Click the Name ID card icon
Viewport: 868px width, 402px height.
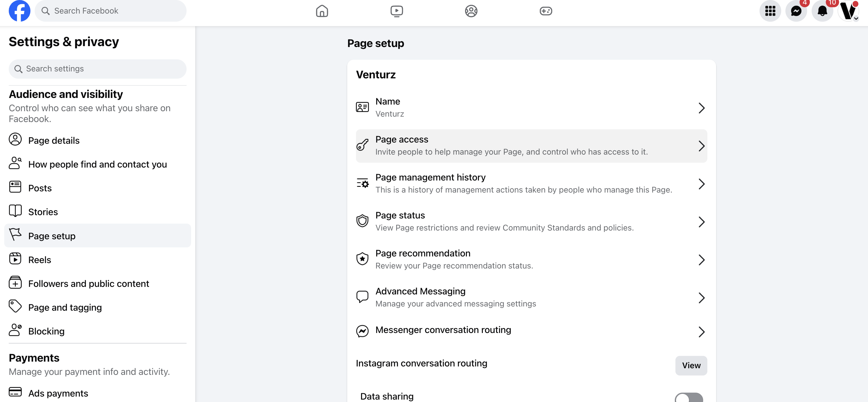pyautogui.click(x=362, y=107)
